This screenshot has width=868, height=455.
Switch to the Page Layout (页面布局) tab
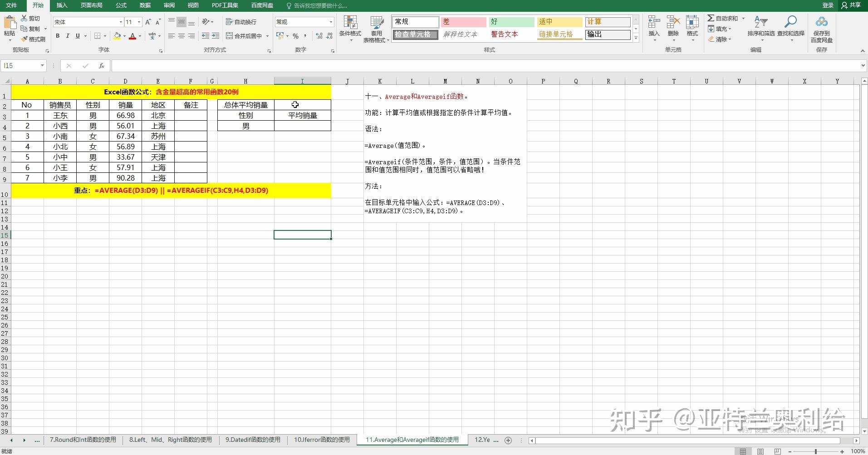click(91, 5)
